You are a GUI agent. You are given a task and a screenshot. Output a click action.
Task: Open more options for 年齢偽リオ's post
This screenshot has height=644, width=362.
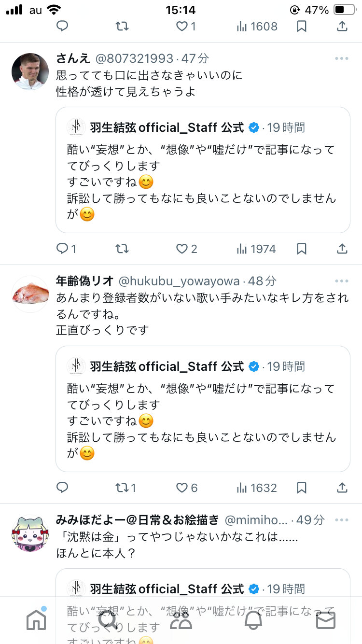click(x=341, y=281)
